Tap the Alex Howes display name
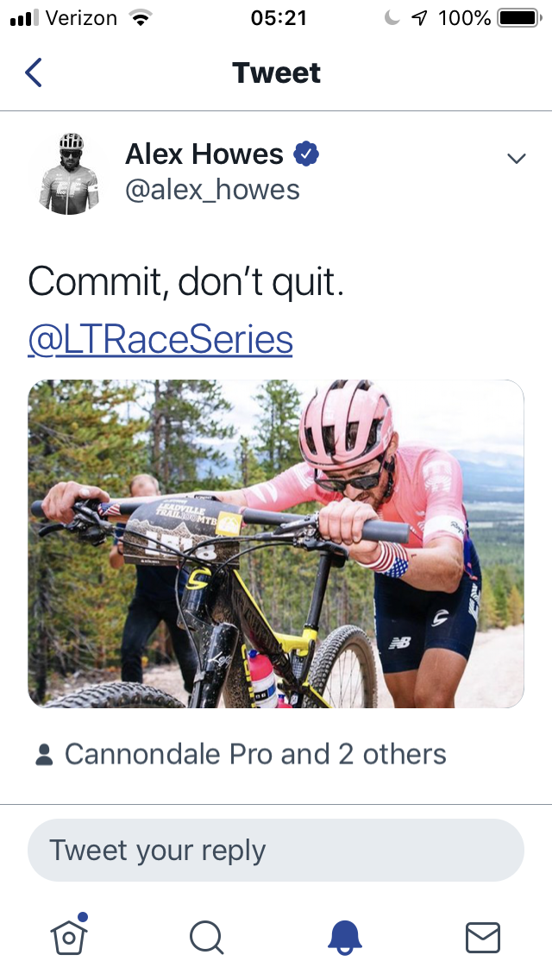This screenshot has height=980, width=552. [204, 154]
